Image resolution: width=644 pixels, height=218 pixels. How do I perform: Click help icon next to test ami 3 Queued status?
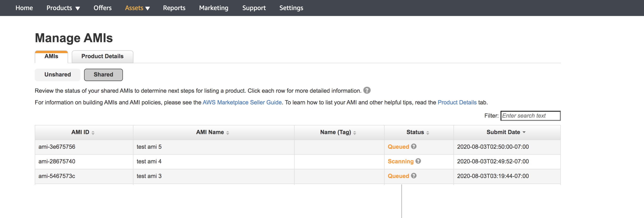point(414,176)
